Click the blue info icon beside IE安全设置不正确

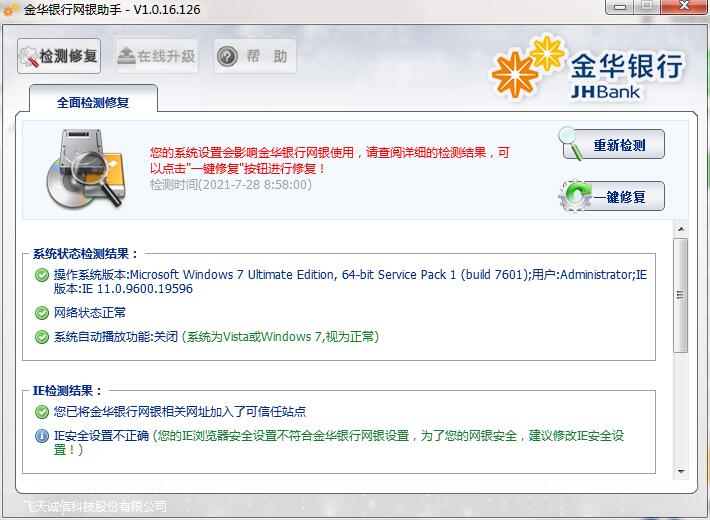click(42, 436)
